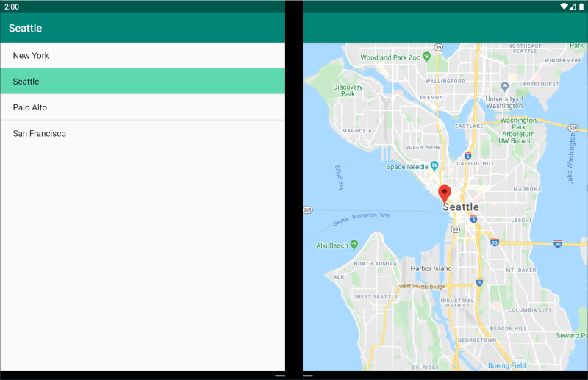Tap the 2:00 clock in status bar

tap(12, 7)
